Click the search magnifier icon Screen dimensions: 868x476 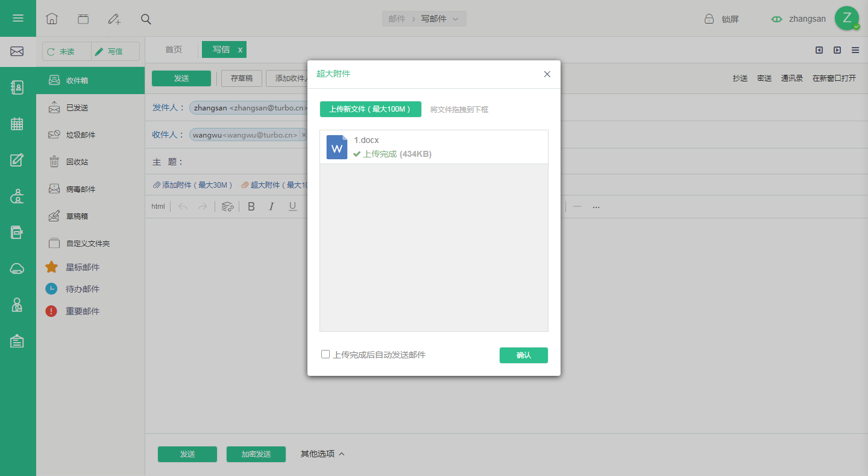pos(146,19)
